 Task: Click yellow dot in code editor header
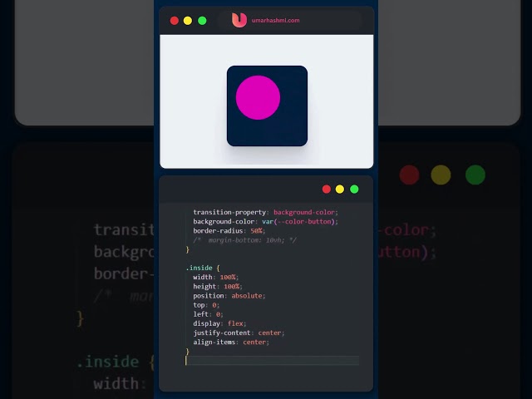click(340, 190)
